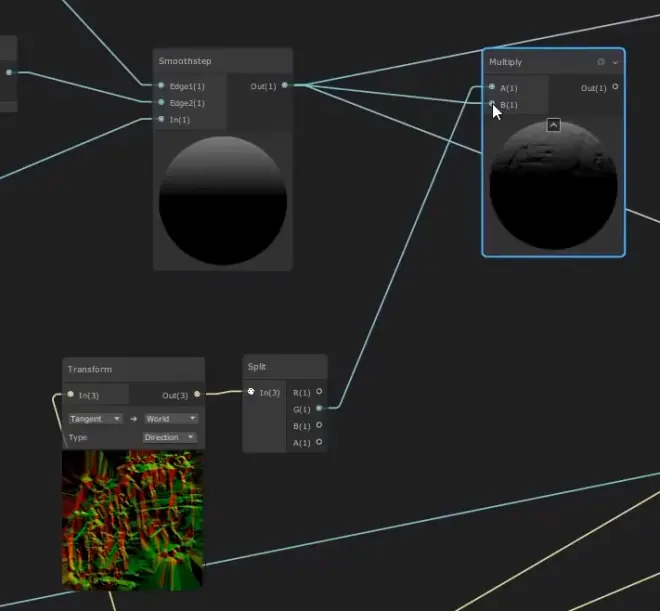Viewport: 660px width, 611px height.
Task: Click Smoothstep In(1) input port
Action: click(x=161, y=119)
